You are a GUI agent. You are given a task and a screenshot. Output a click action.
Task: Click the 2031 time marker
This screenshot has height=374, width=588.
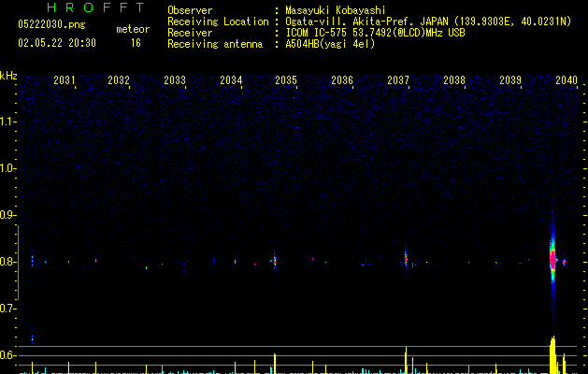(65, 80)
